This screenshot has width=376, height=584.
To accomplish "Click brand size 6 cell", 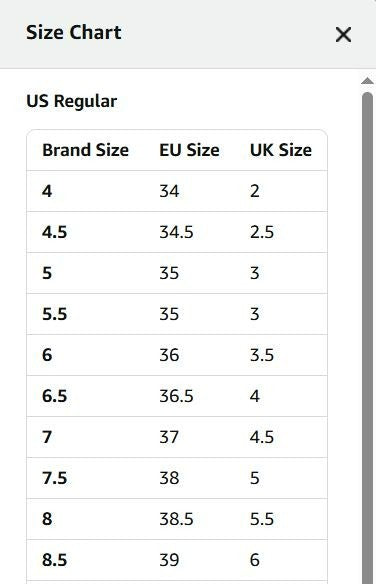I will click(x=47, y=355).
